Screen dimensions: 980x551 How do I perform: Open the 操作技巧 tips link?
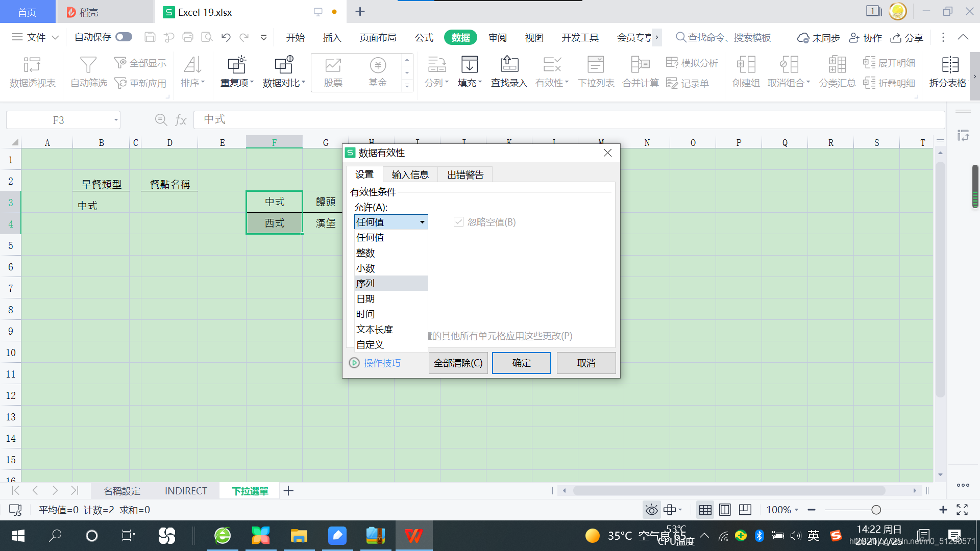pyautogui.click(x=382, y=363)
